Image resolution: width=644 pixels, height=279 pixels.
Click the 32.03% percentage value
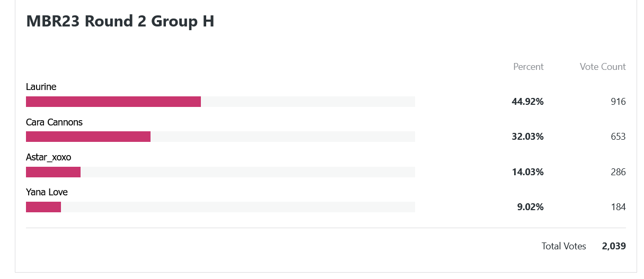click(x=527, y=137)
